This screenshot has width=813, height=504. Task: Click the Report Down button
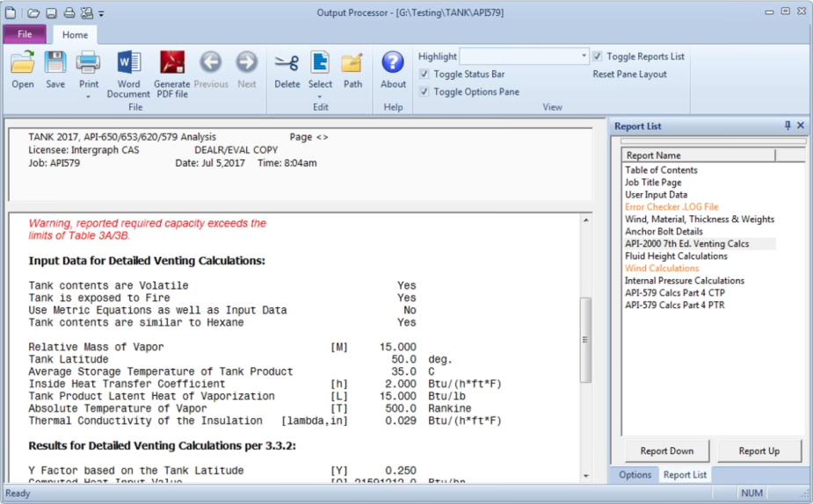[x=667, y=450]
